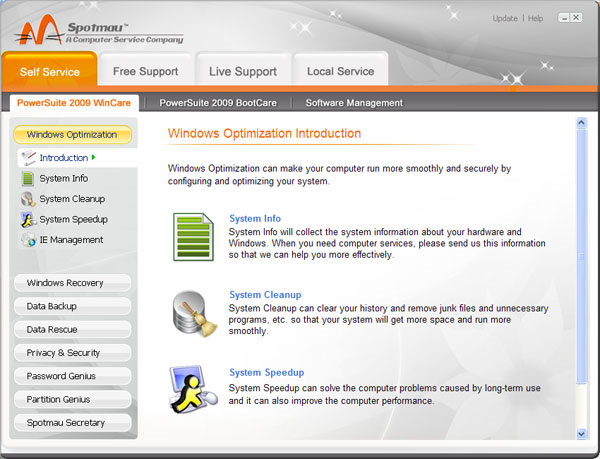The width and height of the screenshot is (600, 459).
Task: Switch to the Self Service tab
Action: (50, 71)
